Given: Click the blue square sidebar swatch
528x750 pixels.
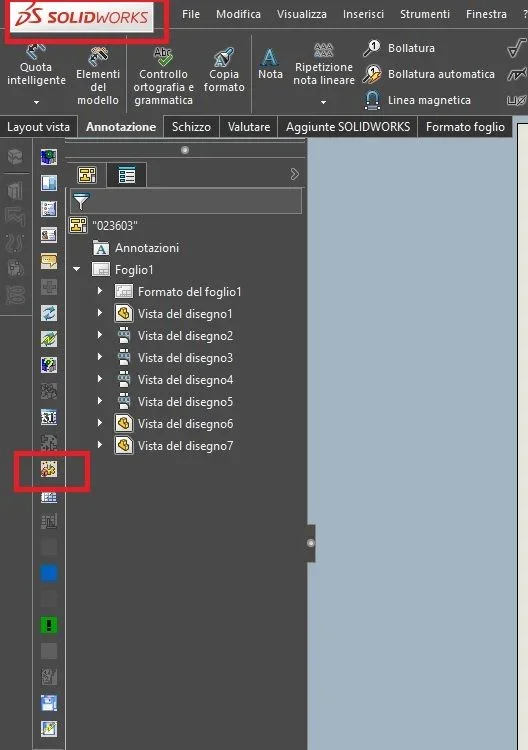Looking at the screenshot, I should pyautogui.click(x=49, y=573).
